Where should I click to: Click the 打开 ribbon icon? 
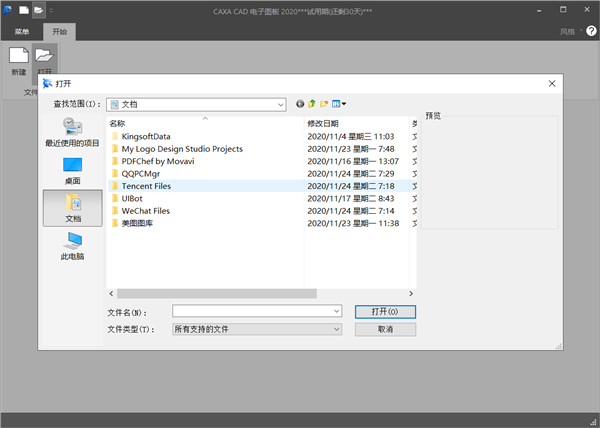(x=44, y=56)
